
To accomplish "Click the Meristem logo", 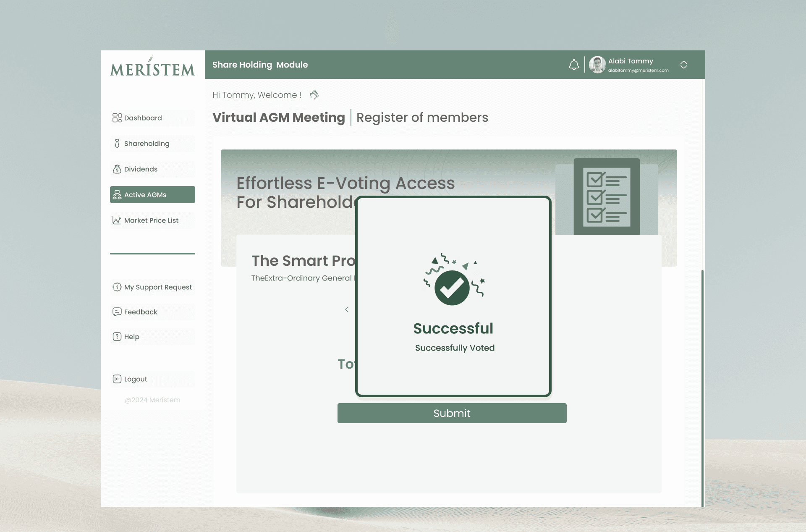I will click(x=152, y=66).
